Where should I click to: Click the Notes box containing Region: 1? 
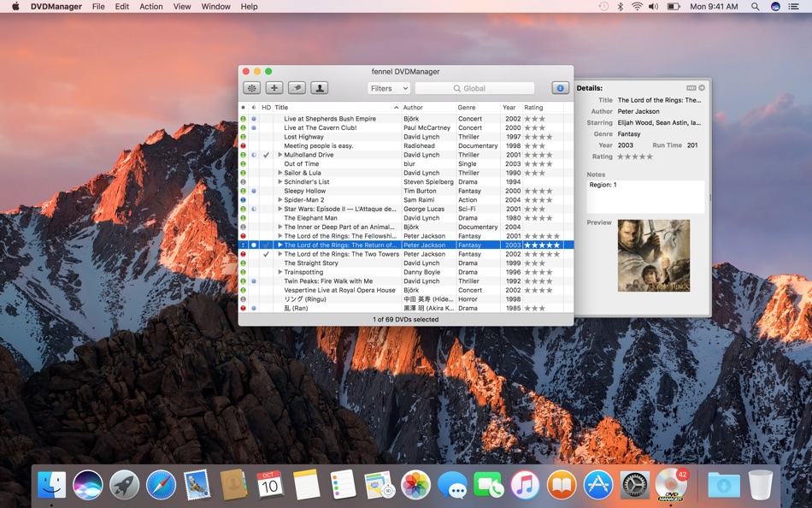645,197
